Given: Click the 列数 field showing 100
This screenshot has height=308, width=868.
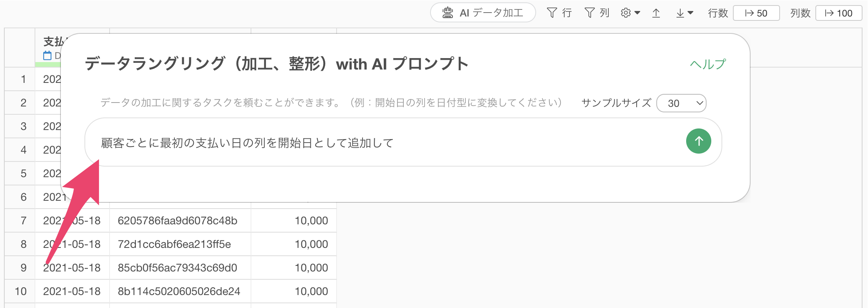Looking at the screenshot, I should pyautogui.click(x=839, y=13).
